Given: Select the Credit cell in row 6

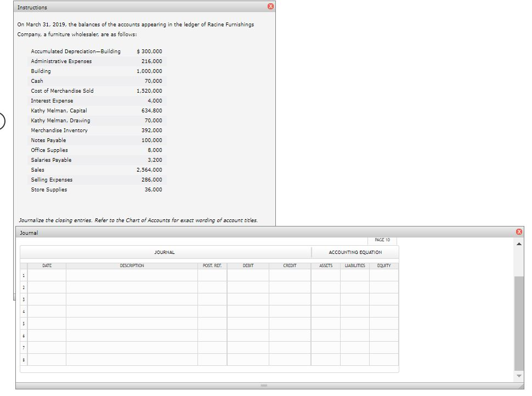Looking at the screenshot, I should 290,335.
